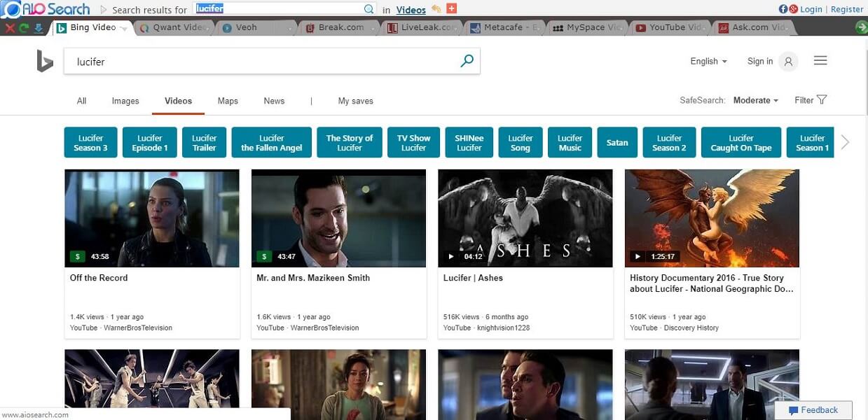868x420 pixels.
Task: Open the Mr. and Mrs. Mazikeen Smith thumbnail
Action: [338, 218]
